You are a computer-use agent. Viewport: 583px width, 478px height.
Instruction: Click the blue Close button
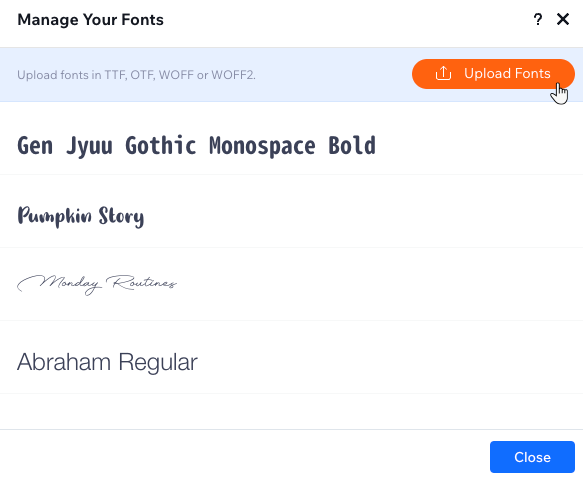coord(532,457)
